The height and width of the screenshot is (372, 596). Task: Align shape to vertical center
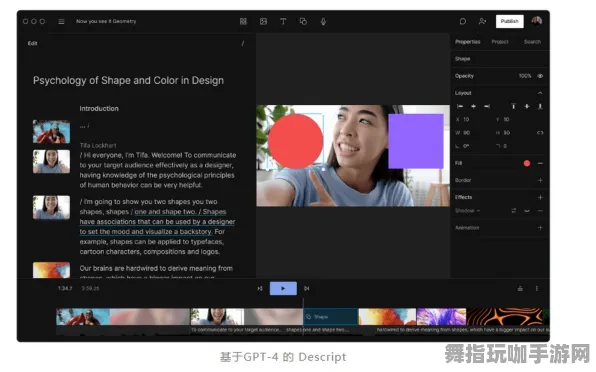(527, 106)
